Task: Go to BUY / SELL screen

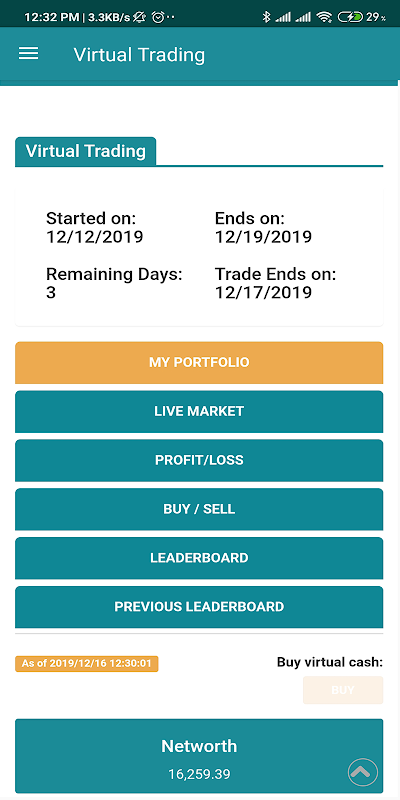Action: click(x=199, y=509)
